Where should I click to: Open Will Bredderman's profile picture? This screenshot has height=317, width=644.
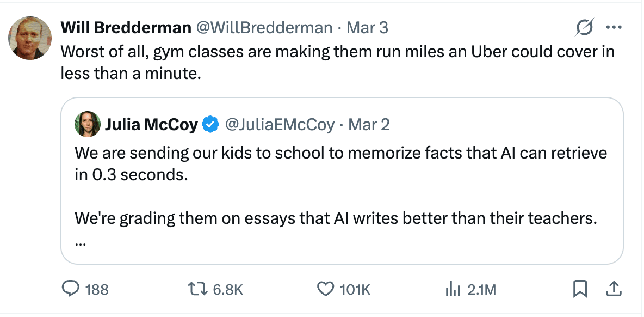point(30,38)
